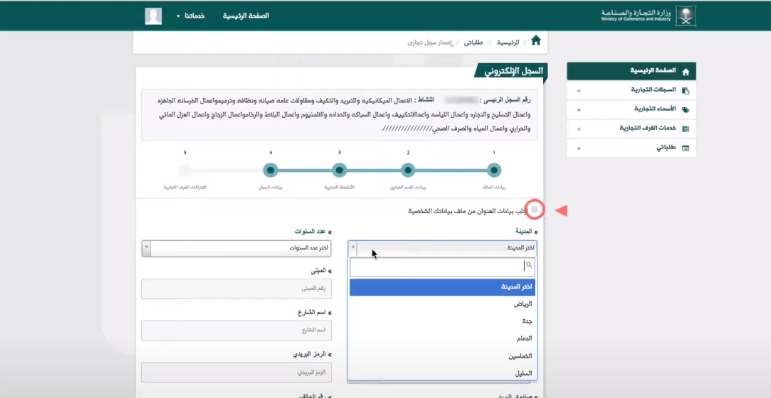Click step 2 progress circle
Image resolution: width=771 pixels, height=398 pixels.
408,171
